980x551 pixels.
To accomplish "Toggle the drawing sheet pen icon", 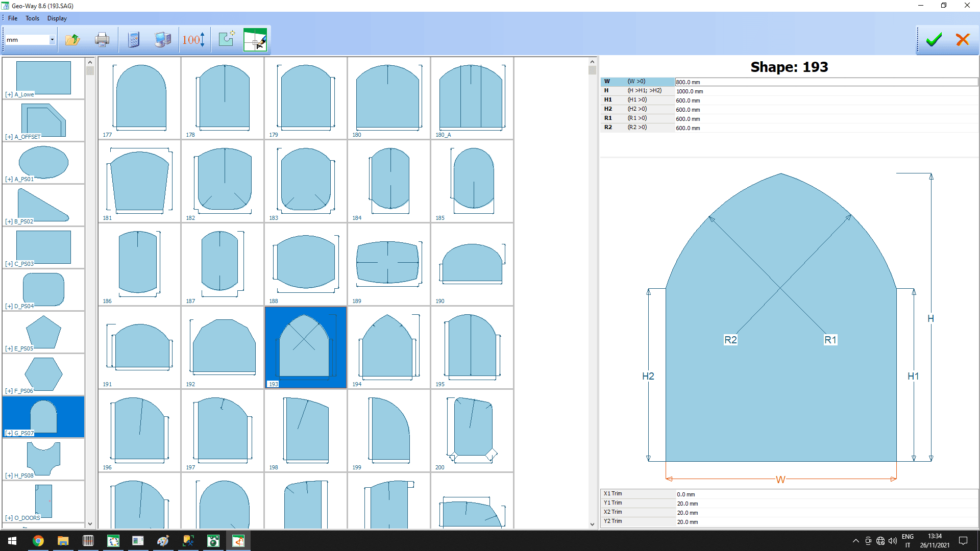I will pyautogui.click(x=255, y=40).
